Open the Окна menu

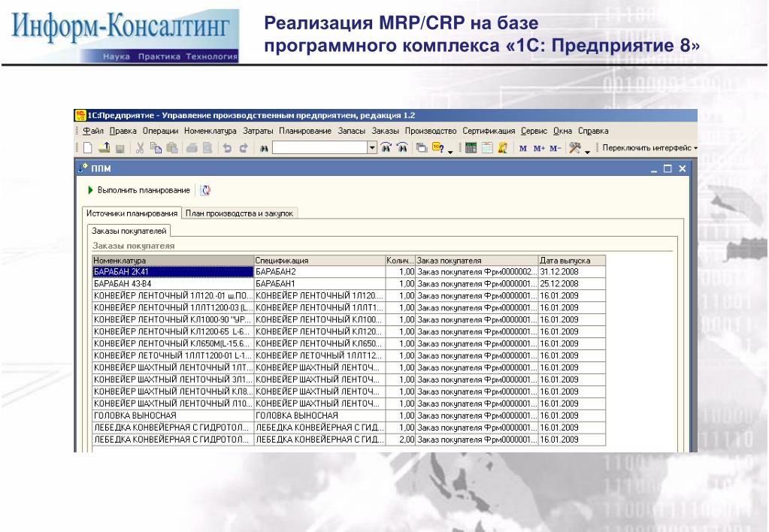click(x=562, y=131)
